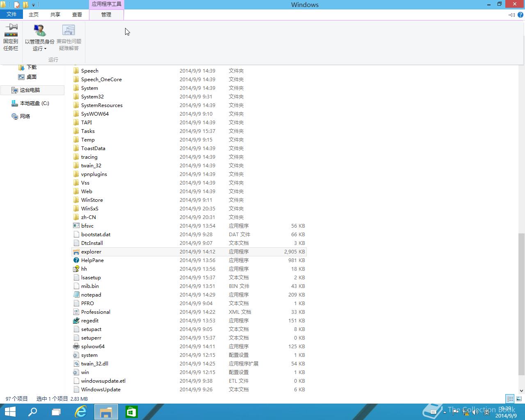
Task: Switch to details view icon in status bar
Action: [x=510, y=399]
